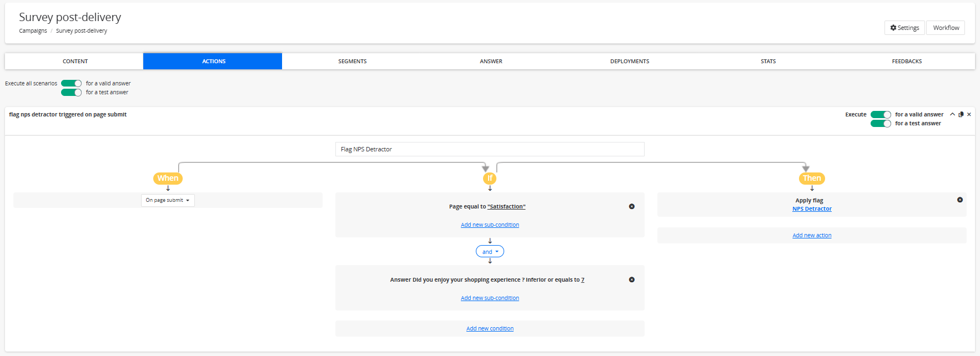
Task: Open the On page submit trigger dropdown
Action: (168, 200)
